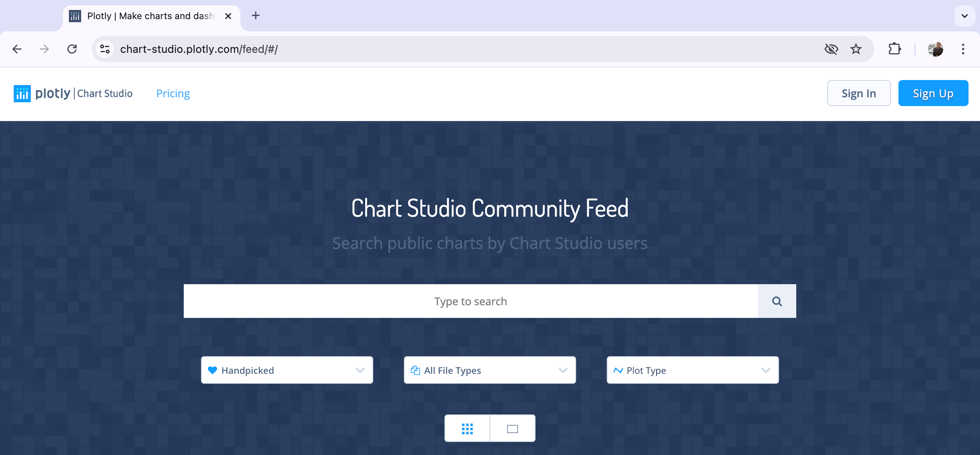
Task: Reload the current page
Action: click(72, 49)
